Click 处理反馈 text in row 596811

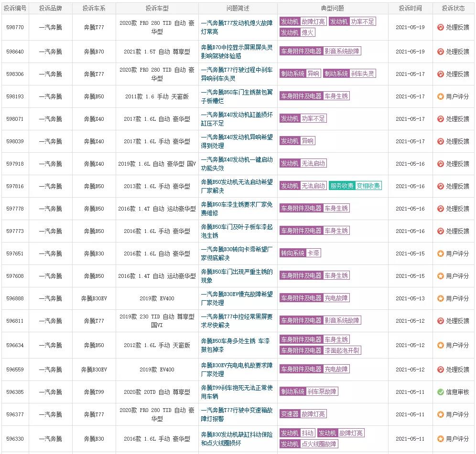457,321
